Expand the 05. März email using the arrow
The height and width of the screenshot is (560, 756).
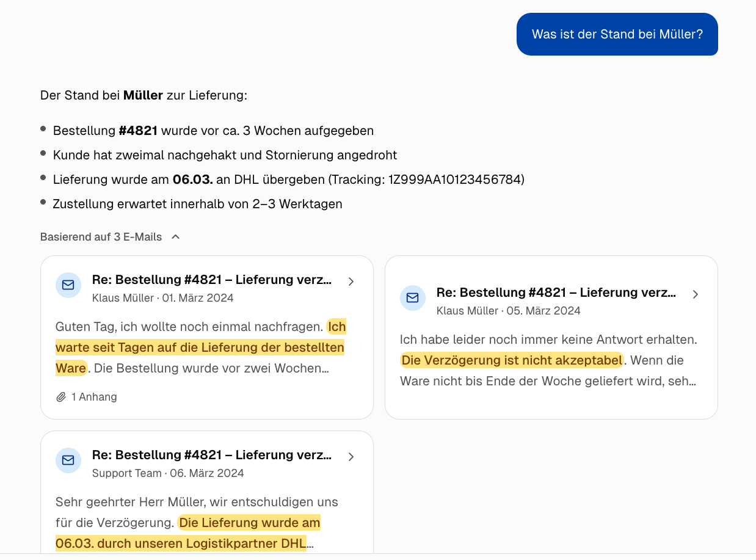pyautogui.click(x=695, y=294)
